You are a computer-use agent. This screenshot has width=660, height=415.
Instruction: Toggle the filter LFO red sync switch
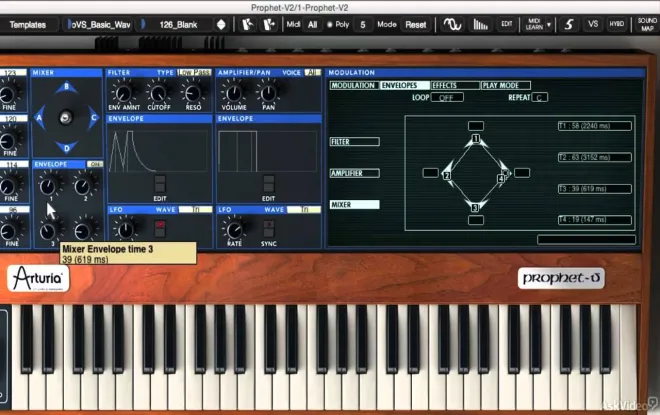tap(160, 229)
